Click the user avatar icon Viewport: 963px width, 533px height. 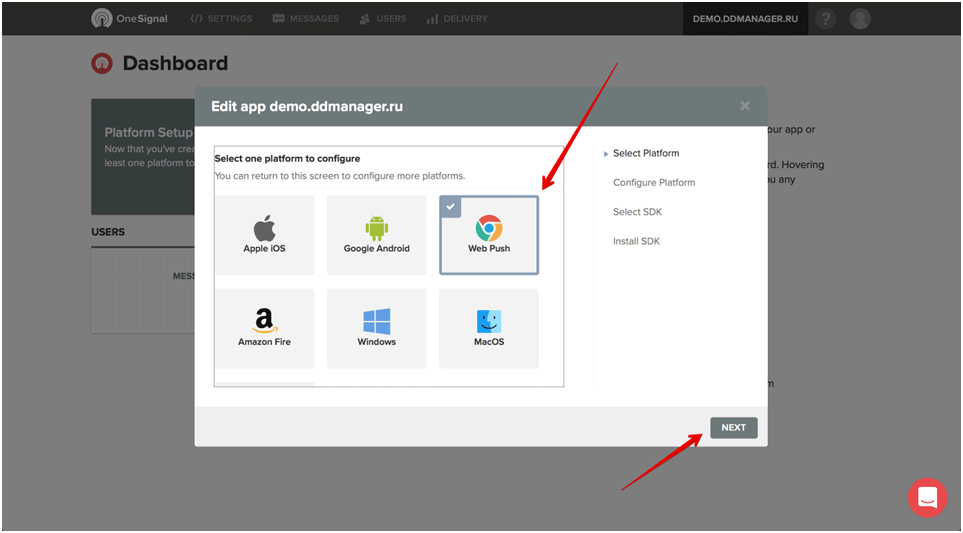coord(859,19)
